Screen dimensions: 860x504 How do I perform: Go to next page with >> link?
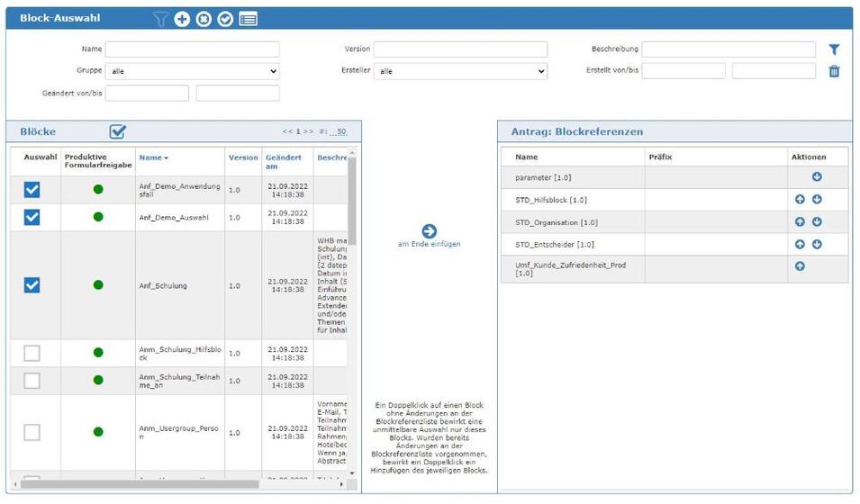pyautogui.click(x=308, y=132)
